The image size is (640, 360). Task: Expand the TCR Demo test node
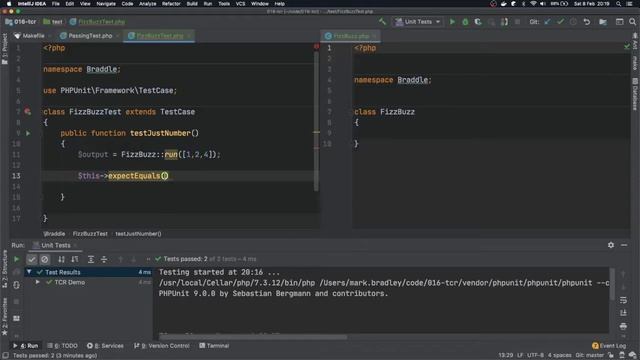pos(38,282)
